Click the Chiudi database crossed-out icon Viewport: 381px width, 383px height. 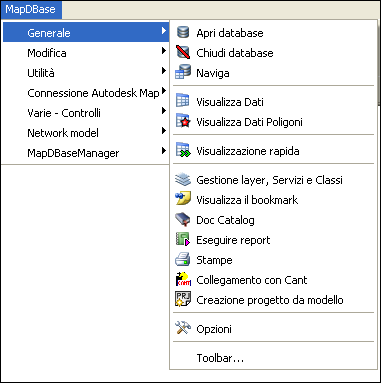[x=183, y=52]
